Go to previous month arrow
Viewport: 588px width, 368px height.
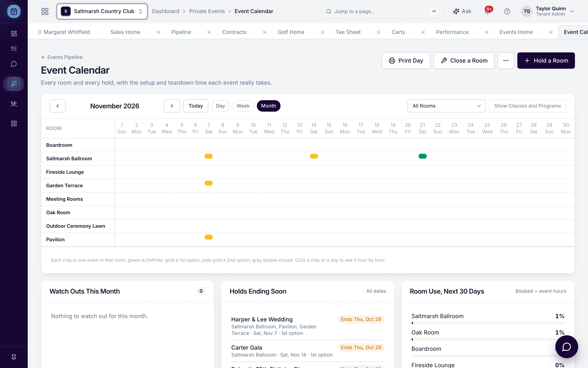(58, 106)
